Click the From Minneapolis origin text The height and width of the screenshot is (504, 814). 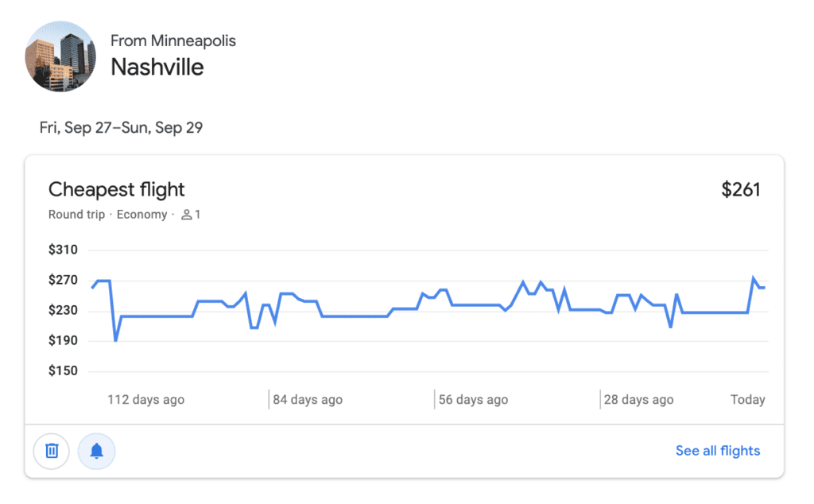point(173,41)
